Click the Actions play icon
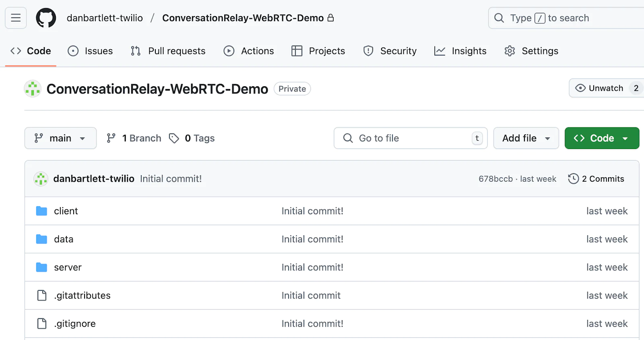Image resolution: width=644 pixels, height=340 pixels. point(229,51)
